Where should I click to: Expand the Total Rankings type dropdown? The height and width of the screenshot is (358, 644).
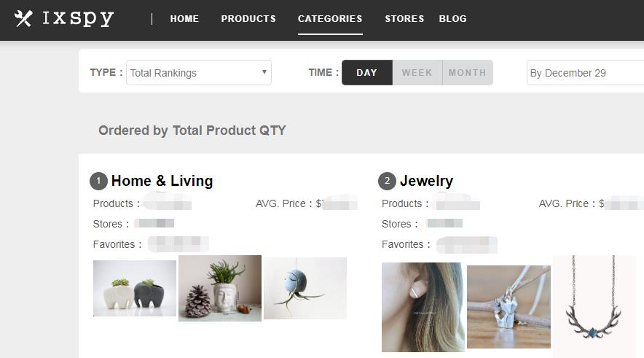click(x=199, y=73)
